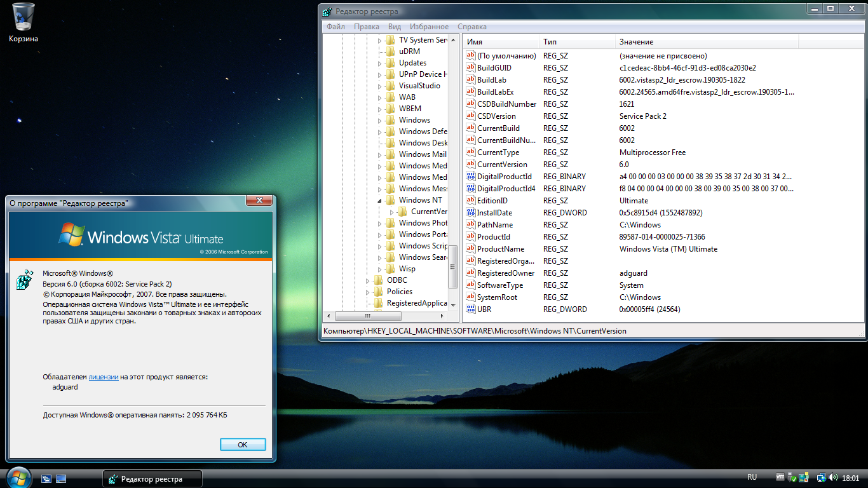This screenshot has height=488, width=868.
Task: Open the Windows Start orb
Action: pyautogui.click(x=18, y=478)
